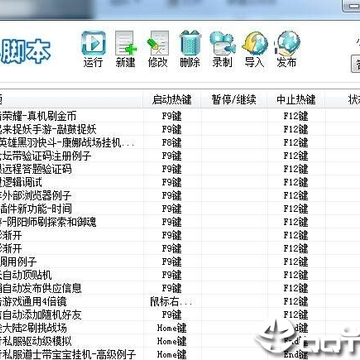
Task: Click Home键 hotkey for 大陆2刷挑战场
Action: [172, 328]
